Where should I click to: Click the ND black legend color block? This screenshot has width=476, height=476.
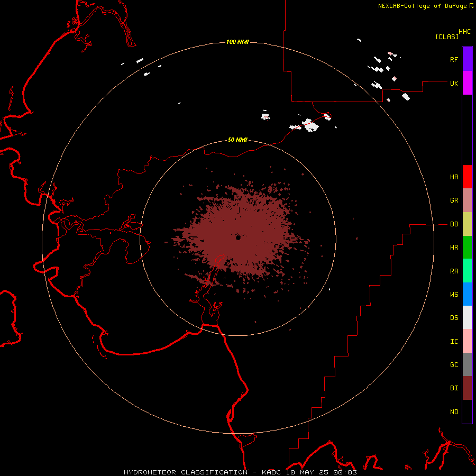pos(467,411)
